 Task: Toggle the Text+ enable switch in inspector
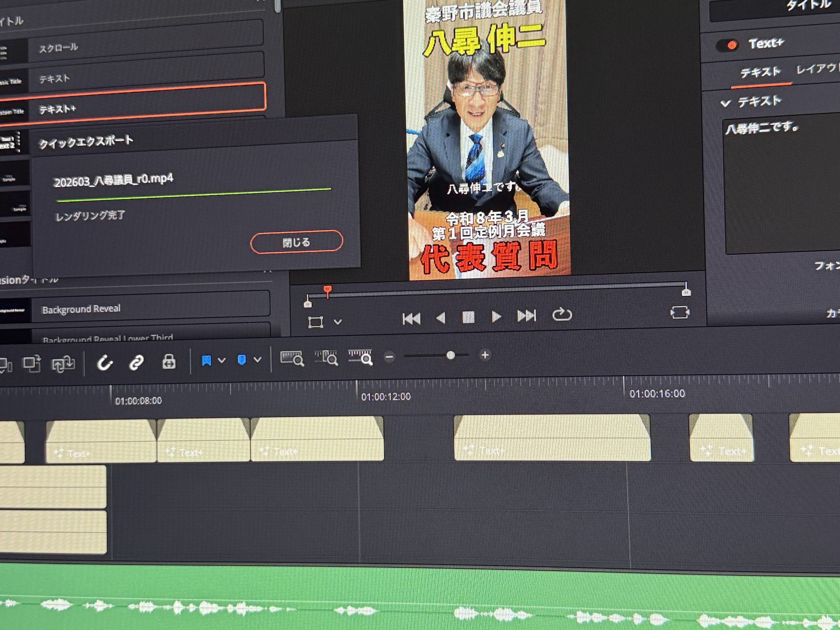coord(727,45)
